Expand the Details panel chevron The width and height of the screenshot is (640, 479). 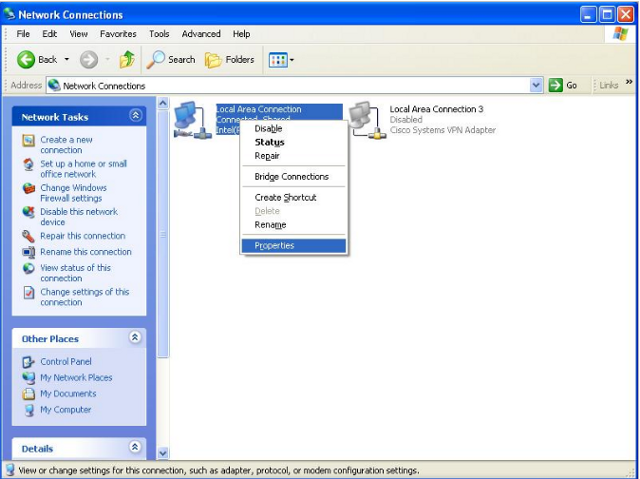tap(135, 448)
